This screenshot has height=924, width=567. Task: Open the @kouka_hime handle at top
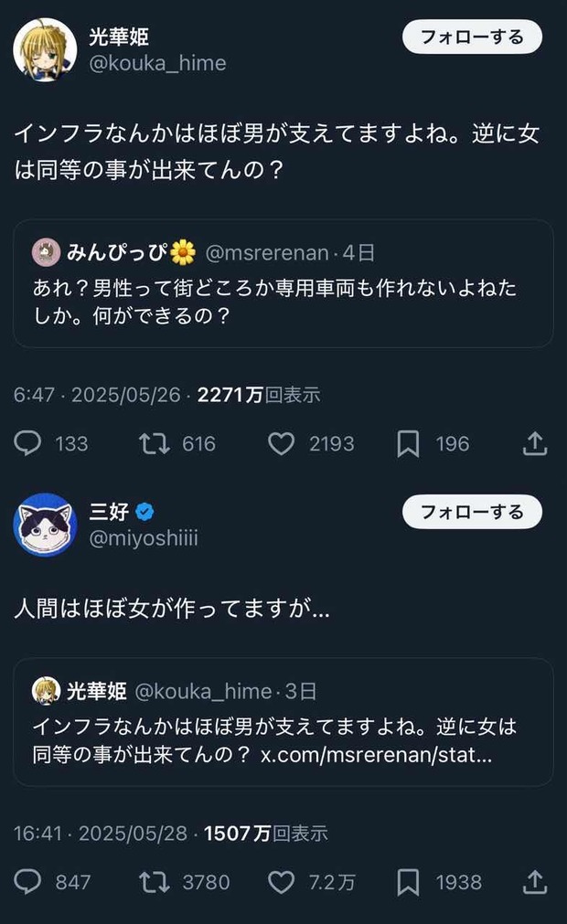(157, 63)
